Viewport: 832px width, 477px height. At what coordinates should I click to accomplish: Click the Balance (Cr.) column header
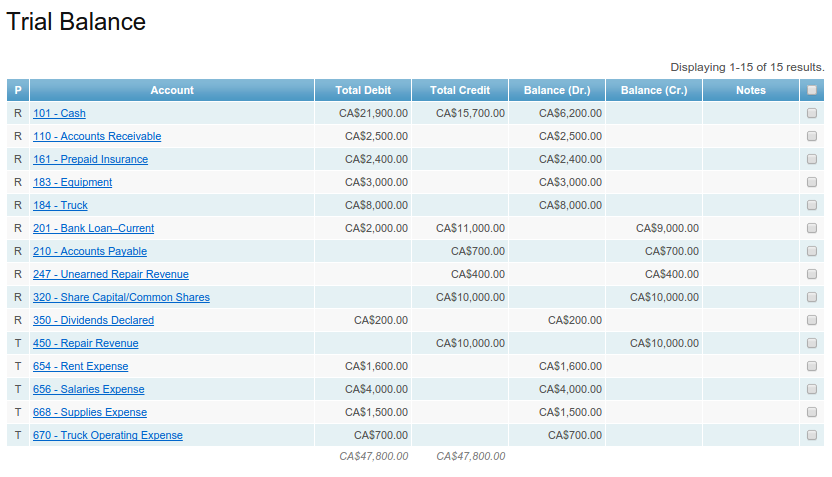pos(654,90)
